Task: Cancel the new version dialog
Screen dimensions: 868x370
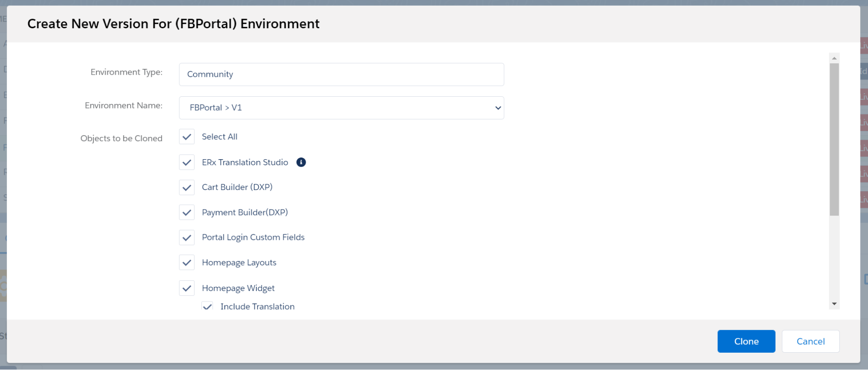Action: 810,341
